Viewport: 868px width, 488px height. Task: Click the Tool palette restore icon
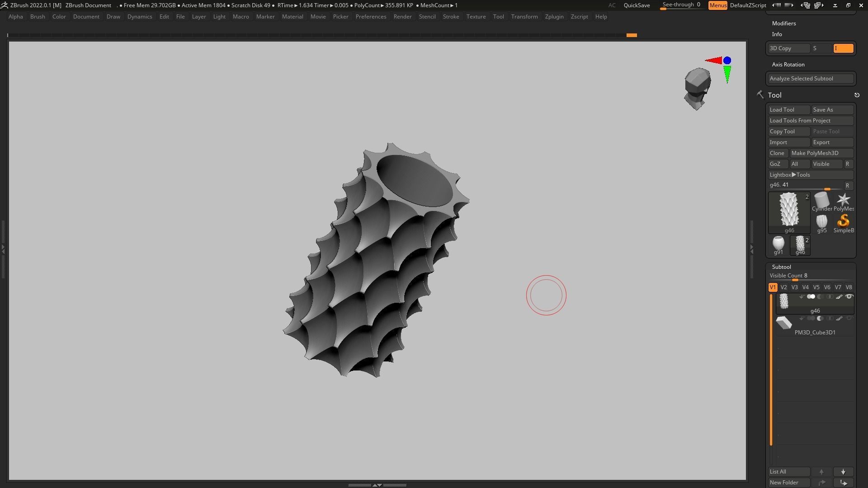point(857,95)
